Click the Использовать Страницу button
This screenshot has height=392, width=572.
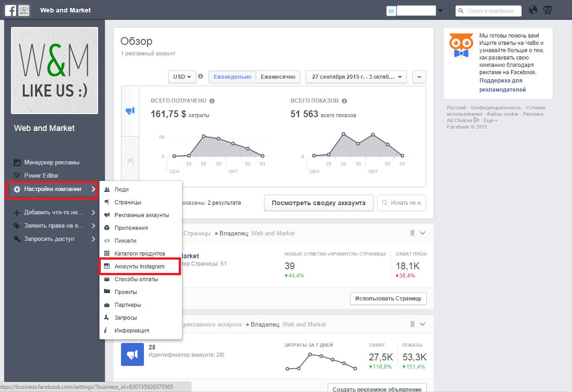pos(389,299)
